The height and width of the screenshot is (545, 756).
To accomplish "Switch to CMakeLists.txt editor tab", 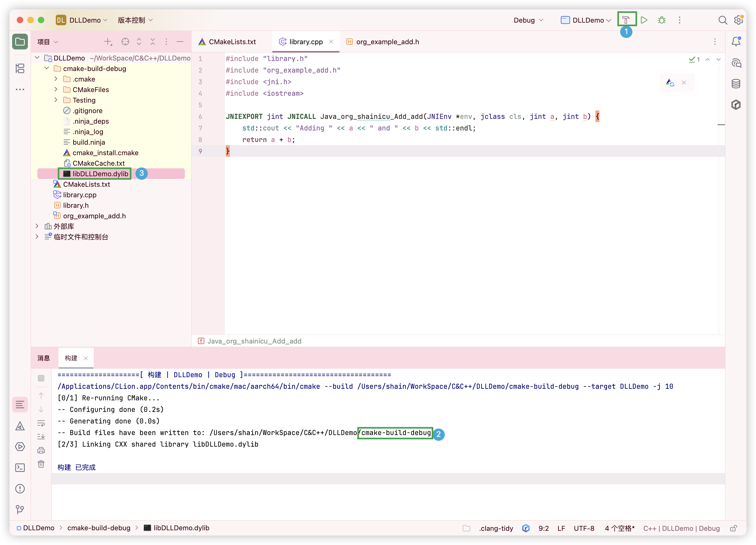I will [227, 42].
